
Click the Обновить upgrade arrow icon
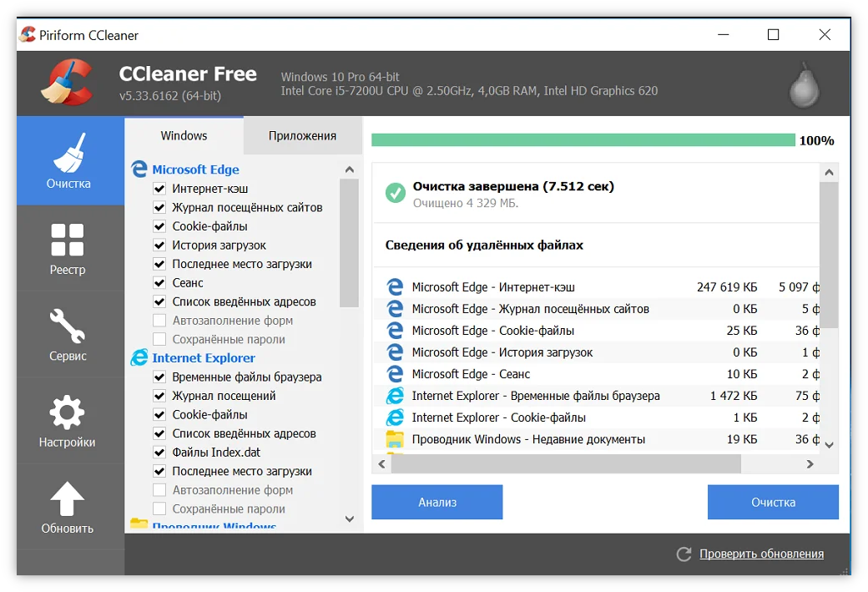pyautogui.click(x=67, y=499)
